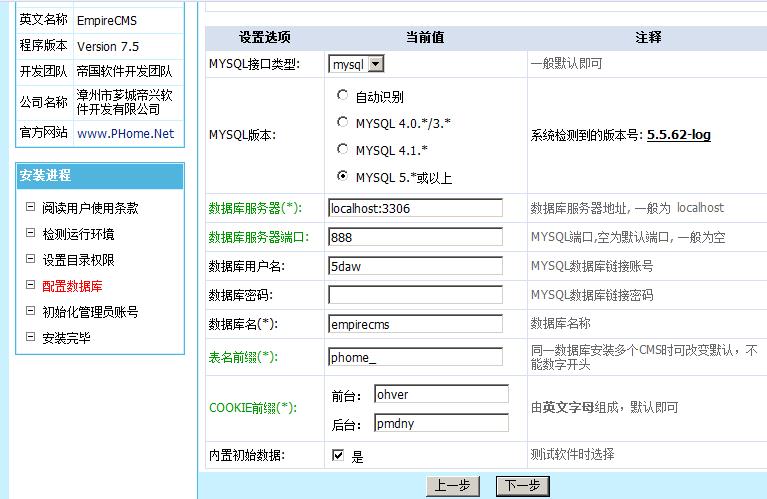Select the MYSQL 4.0.*/3.* radio option
This screenshot has width=767, height=499.
(342, 122)
